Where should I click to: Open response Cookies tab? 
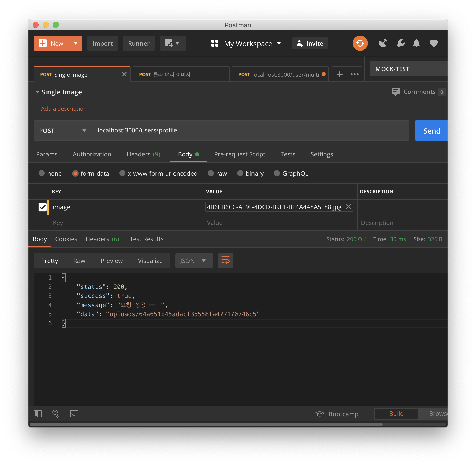(x=66, y=239)
